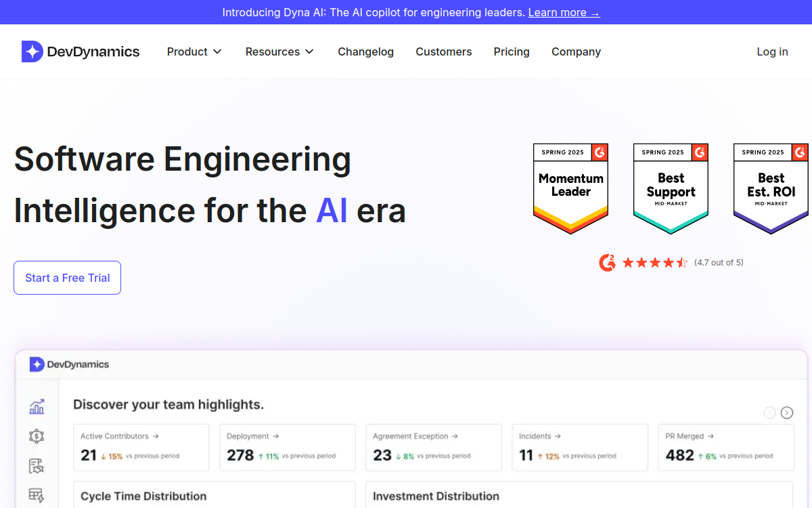Open the Agreement Exception card
The height and width of the screenshot is (508, 812).
tap(434, 448)
